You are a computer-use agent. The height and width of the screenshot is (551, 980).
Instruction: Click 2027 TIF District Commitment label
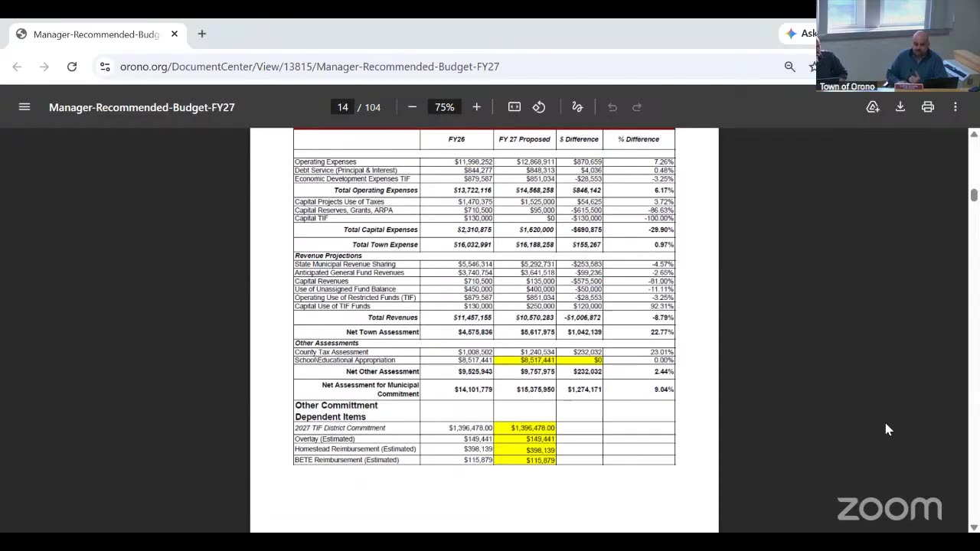(340, 429)
